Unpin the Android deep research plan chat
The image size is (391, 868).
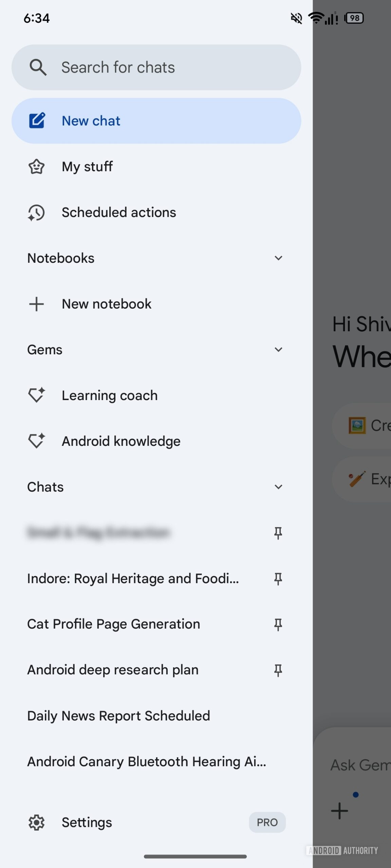tap(278, 670)
